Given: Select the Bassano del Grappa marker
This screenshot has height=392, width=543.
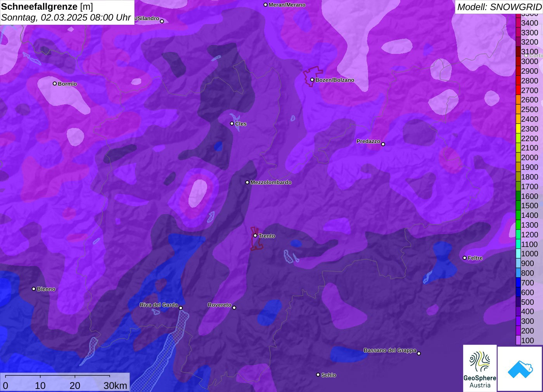Looking at the screenshot, I should pos(419,353).
